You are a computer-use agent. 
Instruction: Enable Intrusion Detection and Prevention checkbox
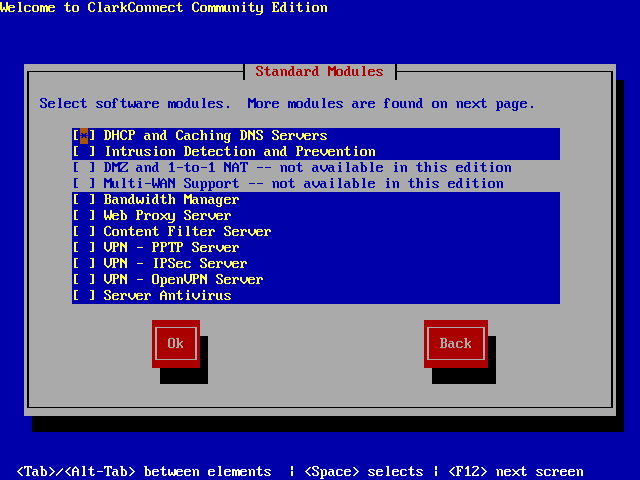pos(84,151)
